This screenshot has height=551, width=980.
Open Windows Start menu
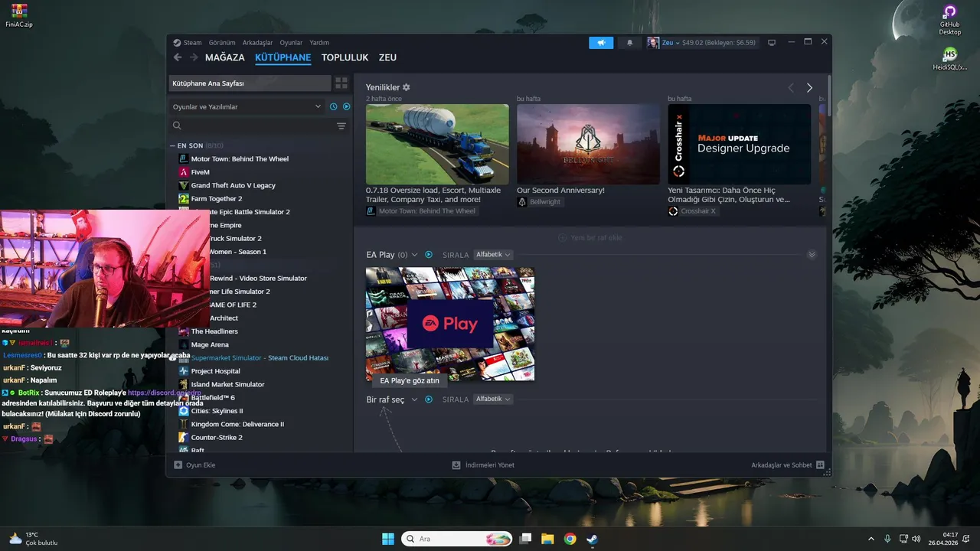pos(388,539)
